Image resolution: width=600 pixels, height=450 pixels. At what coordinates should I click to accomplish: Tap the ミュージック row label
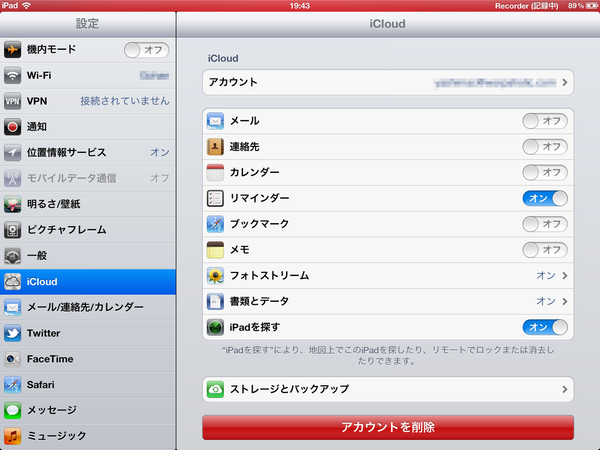(57, 436)
